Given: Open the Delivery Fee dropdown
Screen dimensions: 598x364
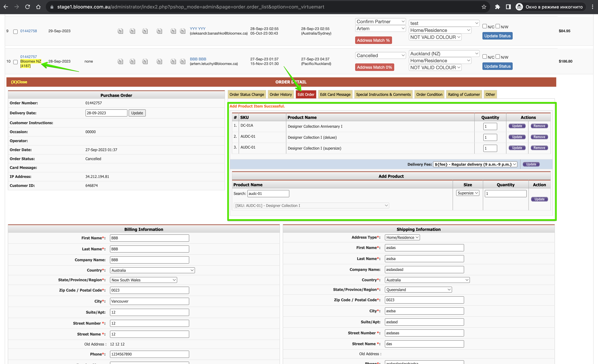Looking at the screenshot, I should point(475,164).
